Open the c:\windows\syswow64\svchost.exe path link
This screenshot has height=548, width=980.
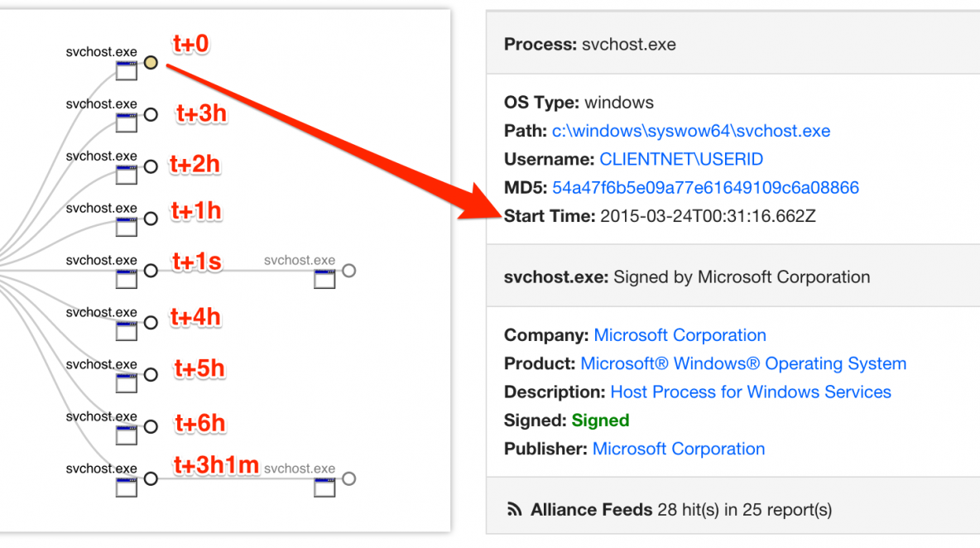coord(690,131)
